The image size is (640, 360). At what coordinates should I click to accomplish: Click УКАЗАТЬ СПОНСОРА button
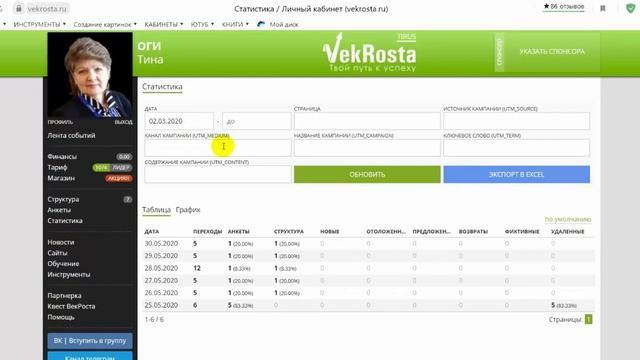pyautogui.click(x=552, y=51)
